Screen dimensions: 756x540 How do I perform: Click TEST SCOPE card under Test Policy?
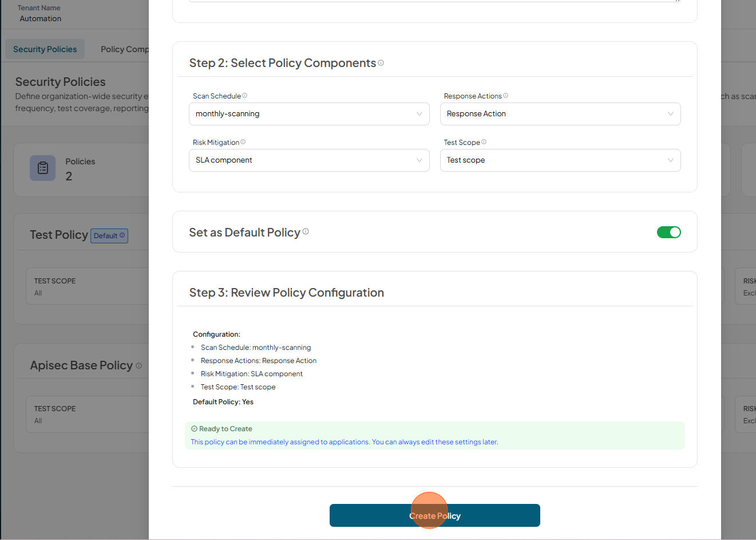coord(88,286)
